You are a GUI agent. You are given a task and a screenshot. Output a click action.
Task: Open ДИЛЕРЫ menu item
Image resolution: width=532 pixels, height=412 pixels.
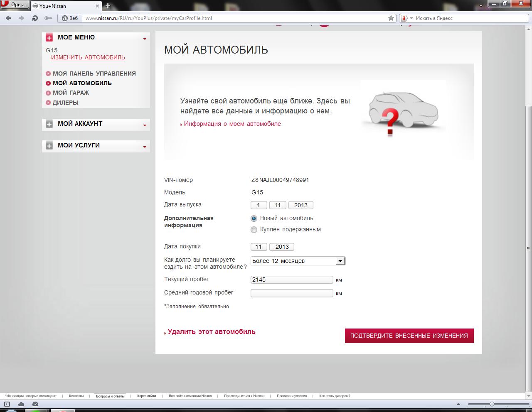66,103
